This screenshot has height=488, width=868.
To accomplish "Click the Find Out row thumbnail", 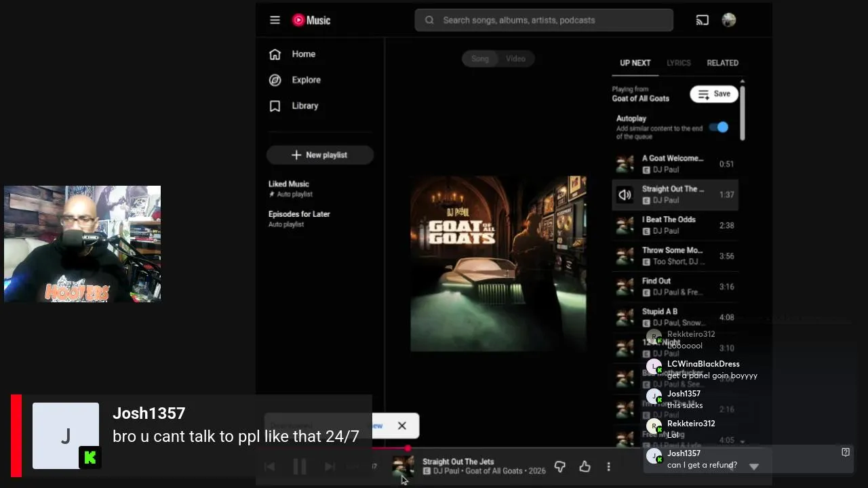I will pyautogui.click(x=625, y=287).
